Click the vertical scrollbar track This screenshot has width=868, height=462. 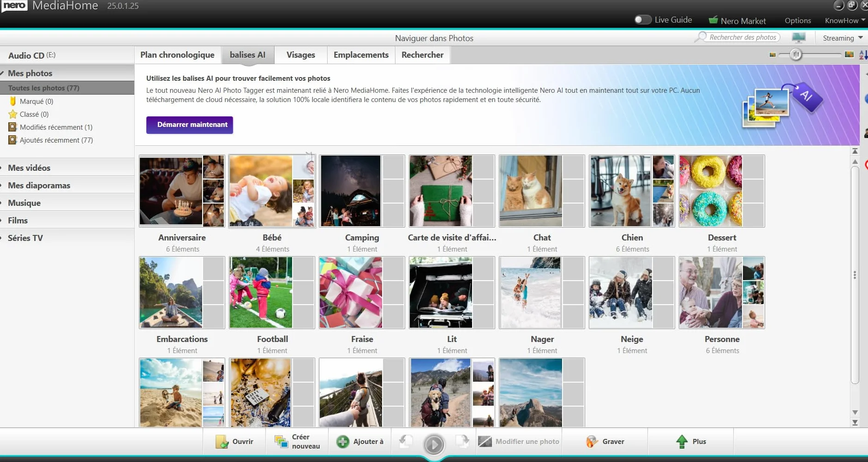click(x=855, y=275)
